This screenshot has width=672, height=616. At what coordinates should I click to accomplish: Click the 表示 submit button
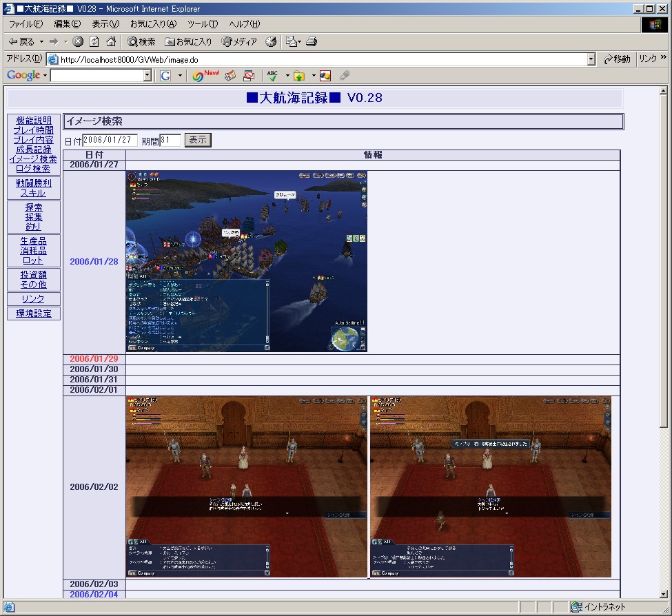click(x=198, y=140)
